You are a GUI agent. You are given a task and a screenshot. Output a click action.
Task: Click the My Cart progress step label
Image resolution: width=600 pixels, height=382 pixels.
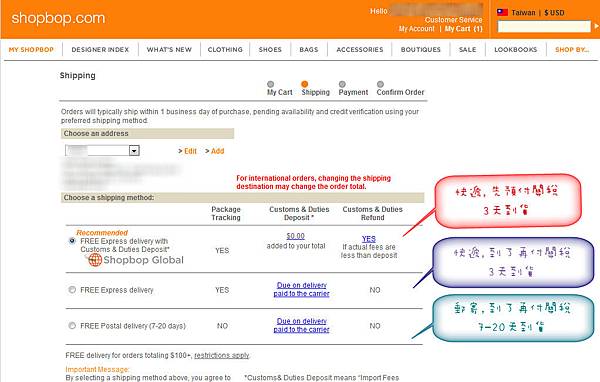point(280,92)
